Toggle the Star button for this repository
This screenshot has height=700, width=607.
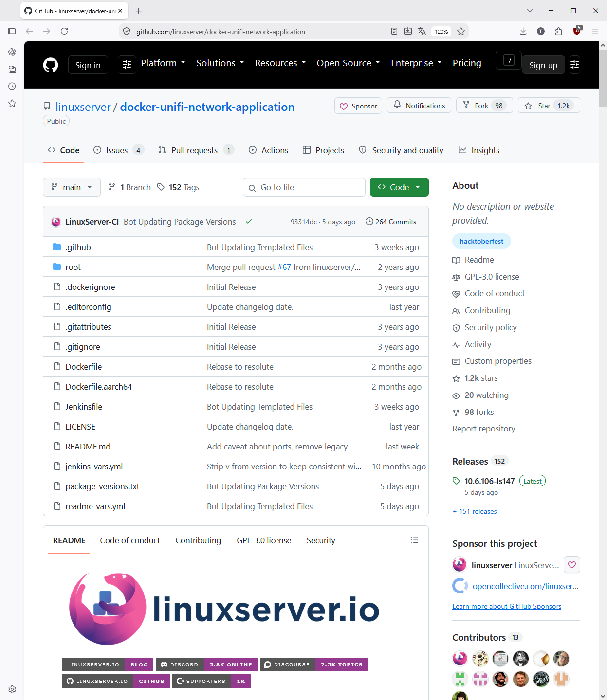549,106
